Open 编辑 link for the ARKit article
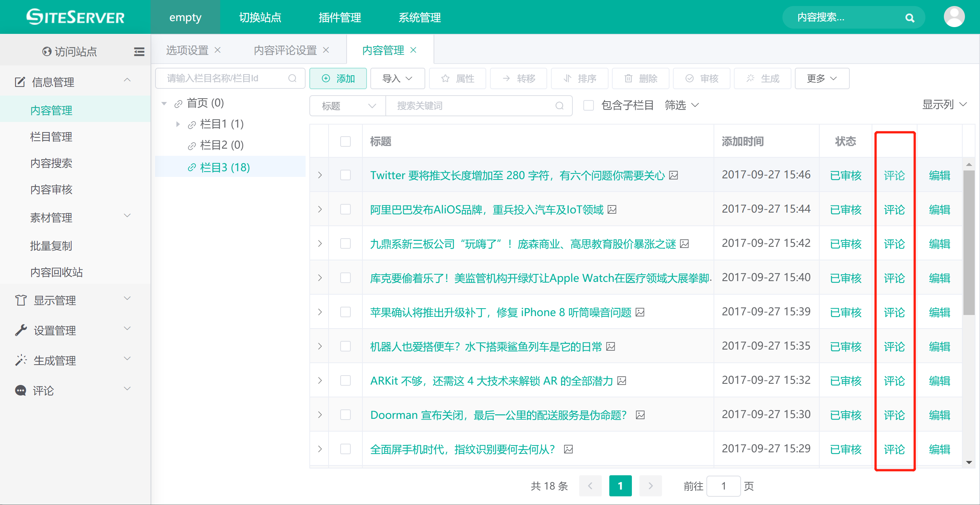The height and width of the screenshot is (505, 980). (x=939, y=380)
